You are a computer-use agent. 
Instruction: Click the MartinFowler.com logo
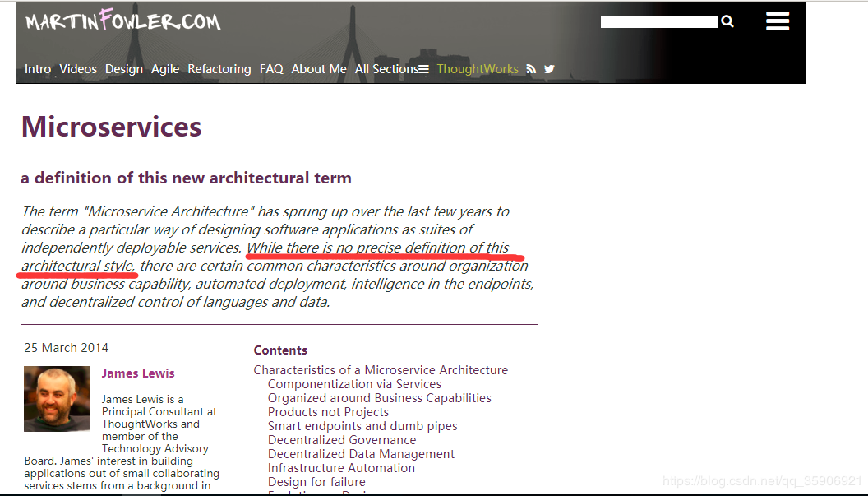click(x=123, y=21)
